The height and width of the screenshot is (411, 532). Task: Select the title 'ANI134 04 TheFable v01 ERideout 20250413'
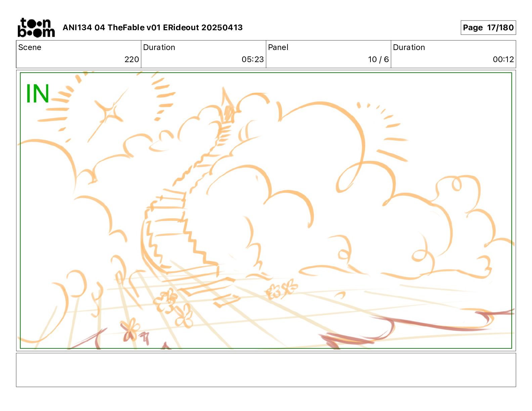click(152, 28)
